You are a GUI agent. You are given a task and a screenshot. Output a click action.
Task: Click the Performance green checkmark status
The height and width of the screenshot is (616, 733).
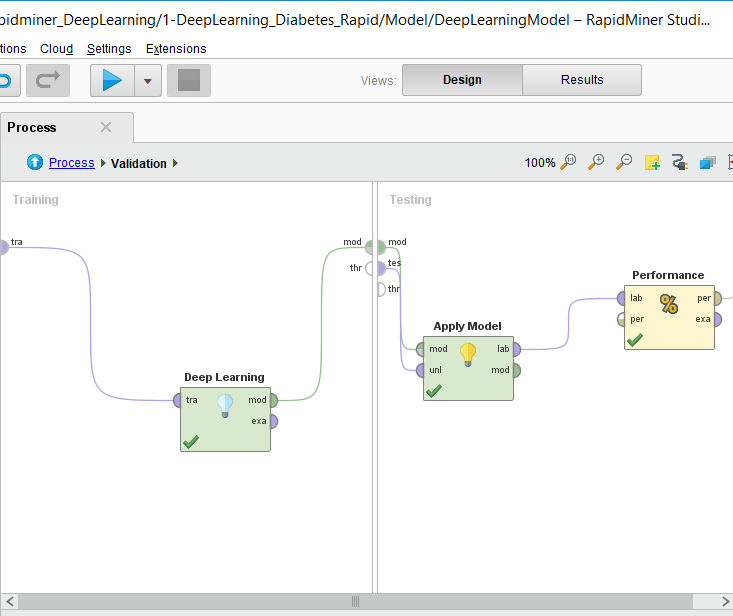click(635, 340)
